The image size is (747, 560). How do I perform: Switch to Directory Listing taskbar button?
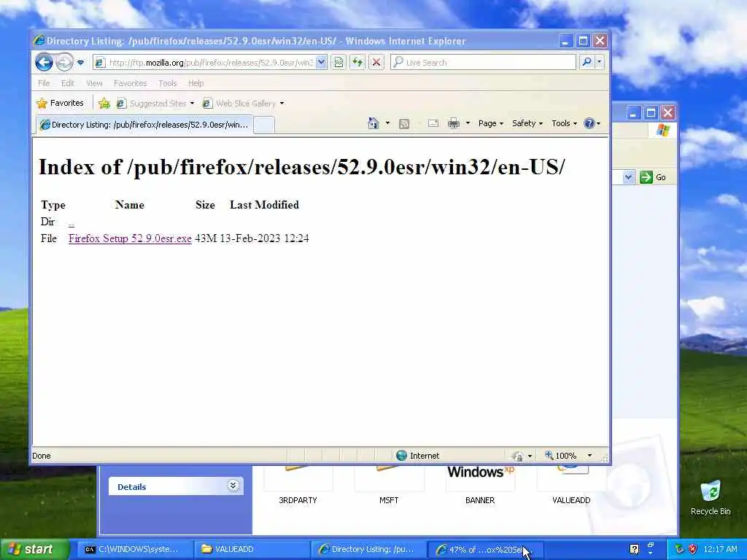tap(368, 549)
